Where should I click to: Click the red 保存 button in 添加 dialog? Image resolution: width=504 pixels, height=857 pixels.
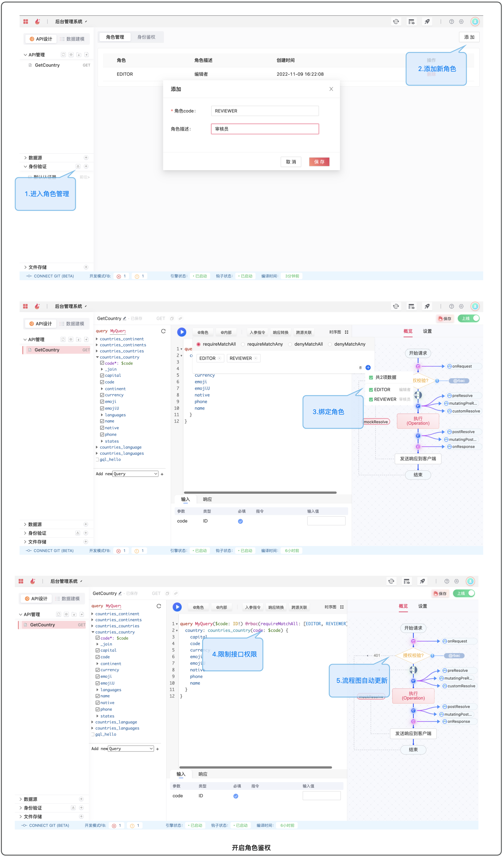coord(319,162)
